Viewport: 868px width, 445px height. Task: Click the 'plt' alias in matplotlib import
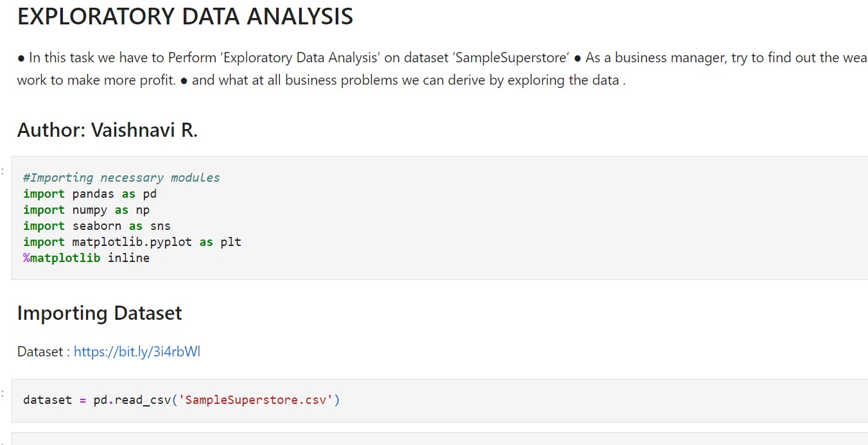click(231, 242)
